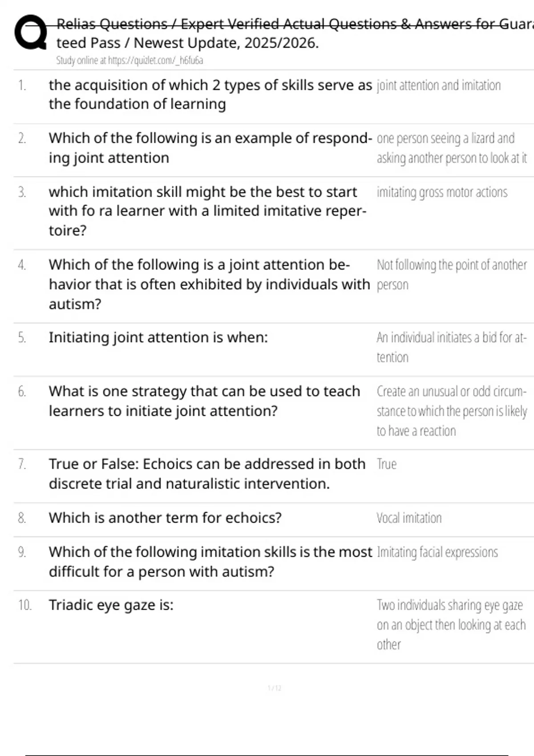Select question 2 about responding joint attention
Viewport: 534px width, 756px height.
pyautogui.click(x=210, y=148)
